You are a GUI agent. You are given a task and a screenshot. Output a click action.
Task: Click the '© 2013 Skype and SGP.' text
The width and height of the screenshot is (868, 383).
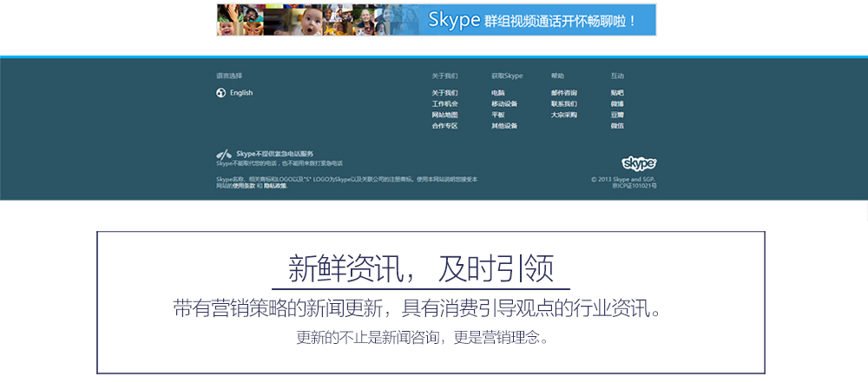pyautogui.click(x=624, y=180)
